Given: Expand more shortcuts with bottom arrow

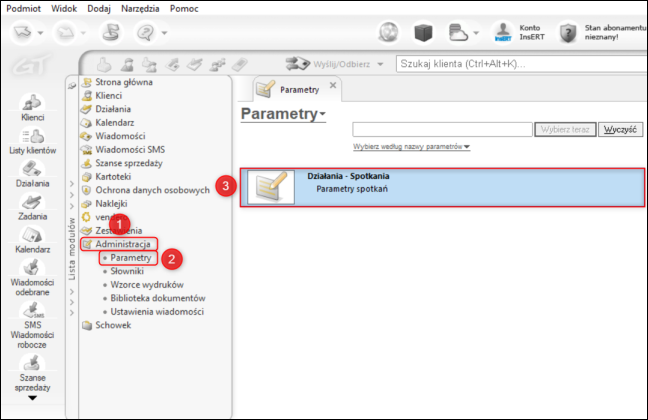Looking at the screenshot, I should pos(32,398).
